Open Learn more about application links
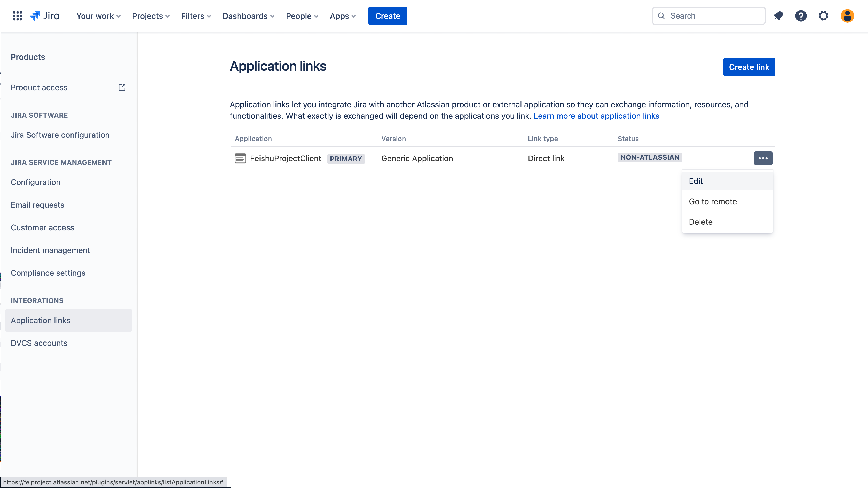 [596, 116]
